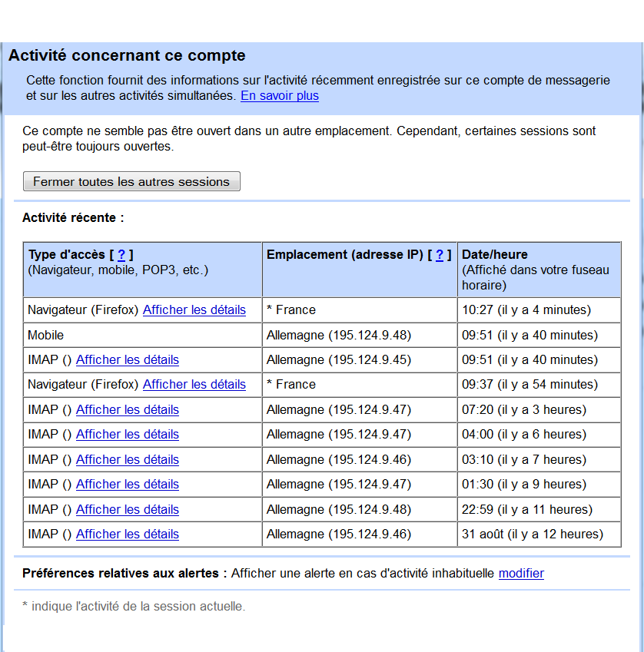The width and height of the screenshot is (644, 652).
Task: Select '22:59 (il y a 11 heures)' cell
Action: coord(539,509)
